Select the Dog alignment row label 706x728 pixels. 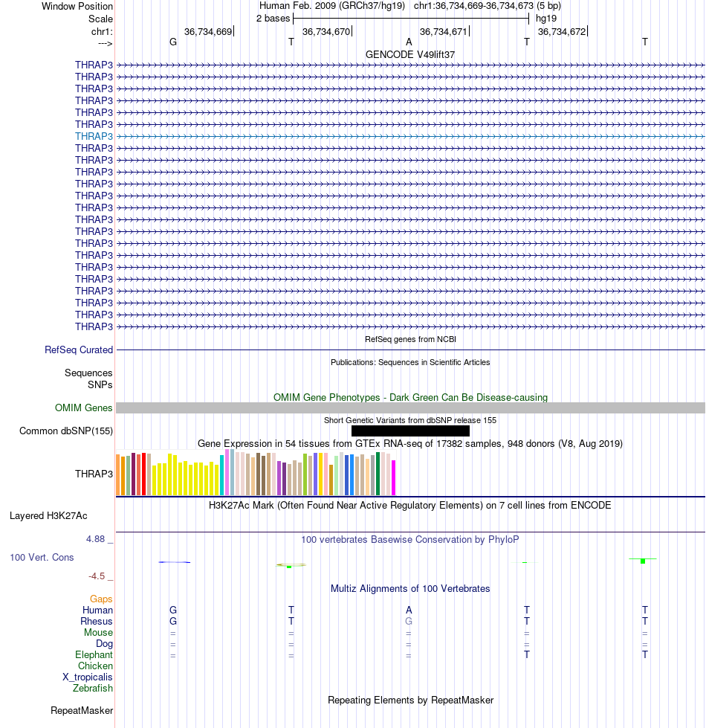click(104, 643)
